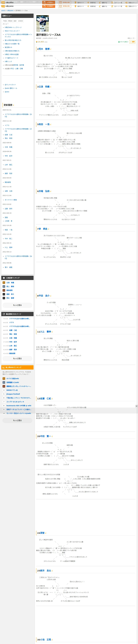The image size is (138, 644).
Task: Click the edit pencil beside 3立浪 和義 heading
Action: point(51,87)
